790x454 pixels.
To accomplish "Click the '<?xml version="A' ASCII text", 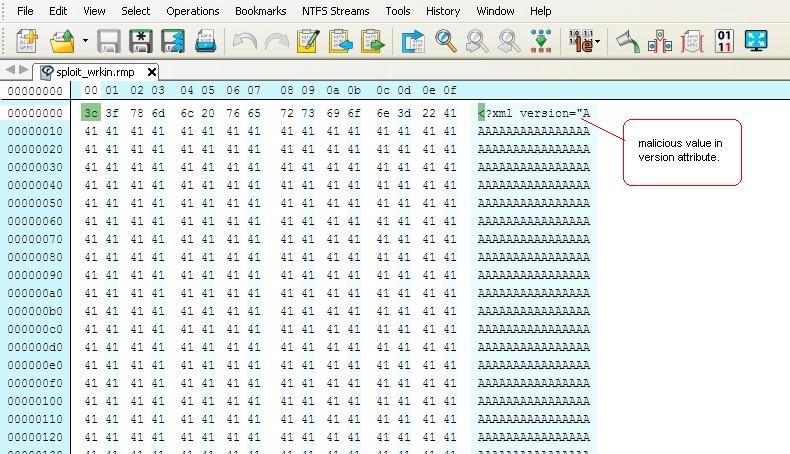I will (534, 113).
